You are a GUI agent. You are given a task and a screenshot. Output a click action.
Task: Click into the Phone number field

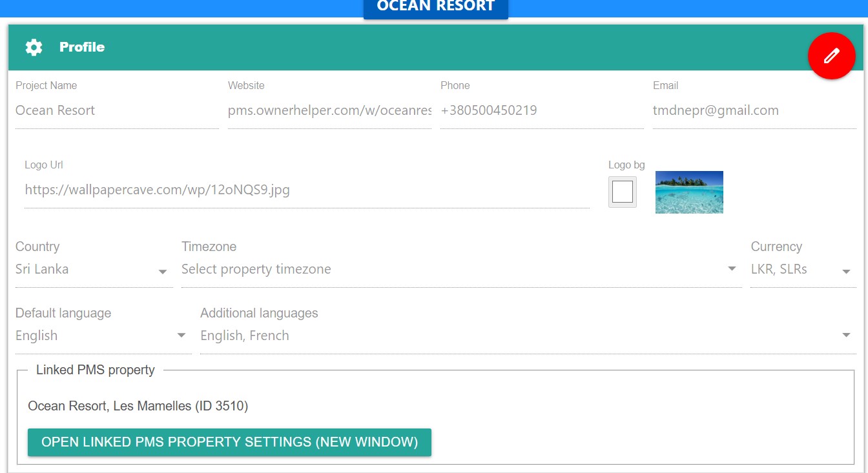541,111
